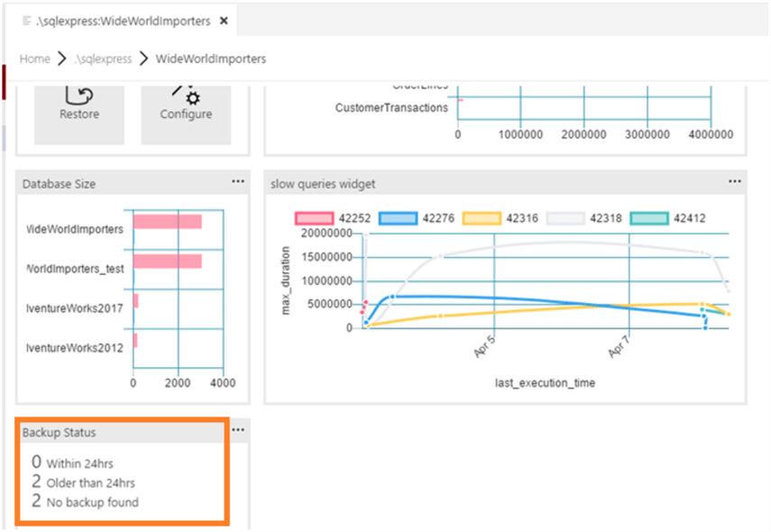The image size is (771, 532).
Task: Toggle series 42412 in chart legend
Action: (647, 217)
